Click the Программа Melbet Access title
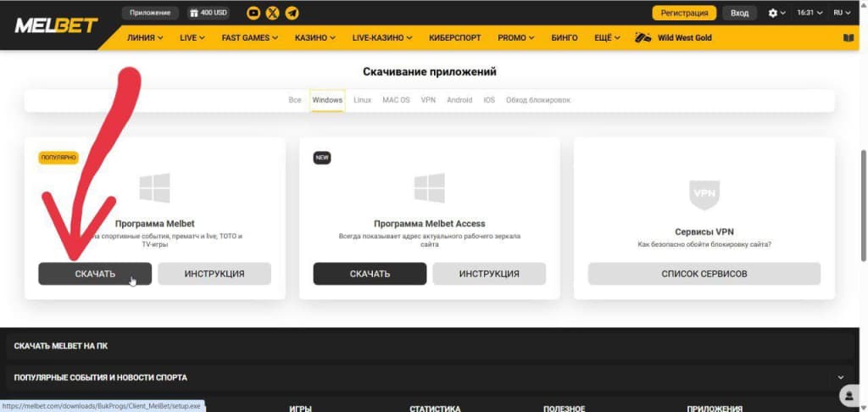This screenshot has width=868, height=412. 430,224
